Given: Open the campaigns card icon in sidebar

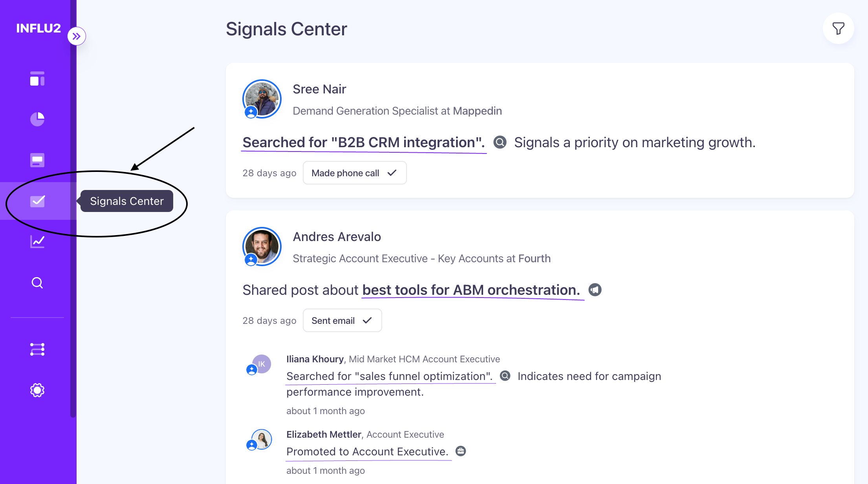Looking at the screenshot, I should (37, 160).
